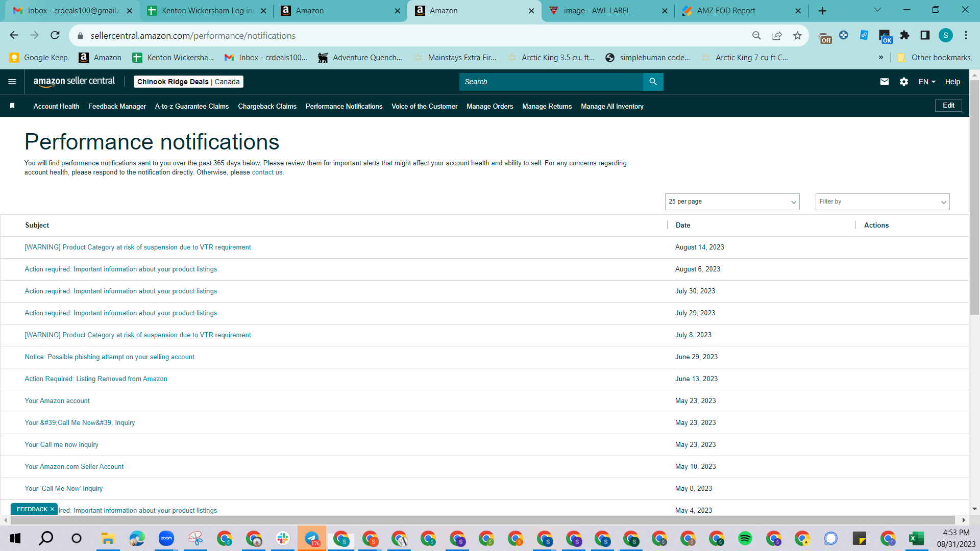Viewport: 980px width, 551px height.
Task: Open the Chrome extensions puzzle icon
Action: 904,35
